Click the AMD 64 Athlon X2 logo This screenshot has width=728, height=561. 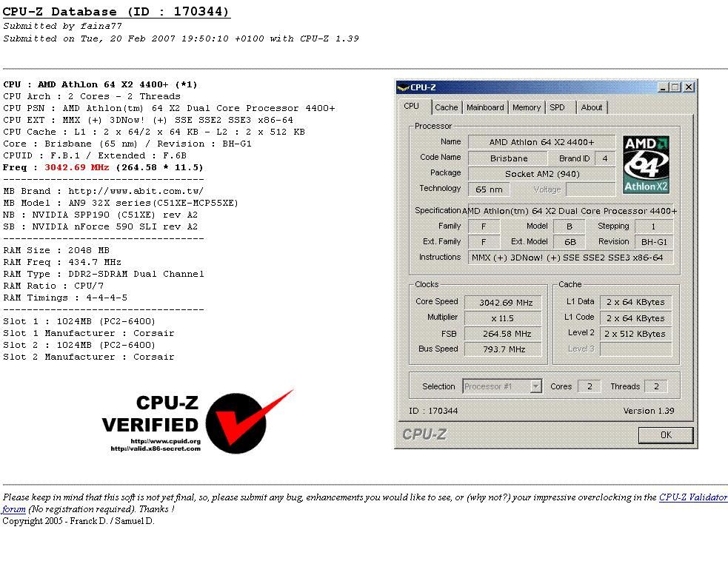tap(645, 165)
